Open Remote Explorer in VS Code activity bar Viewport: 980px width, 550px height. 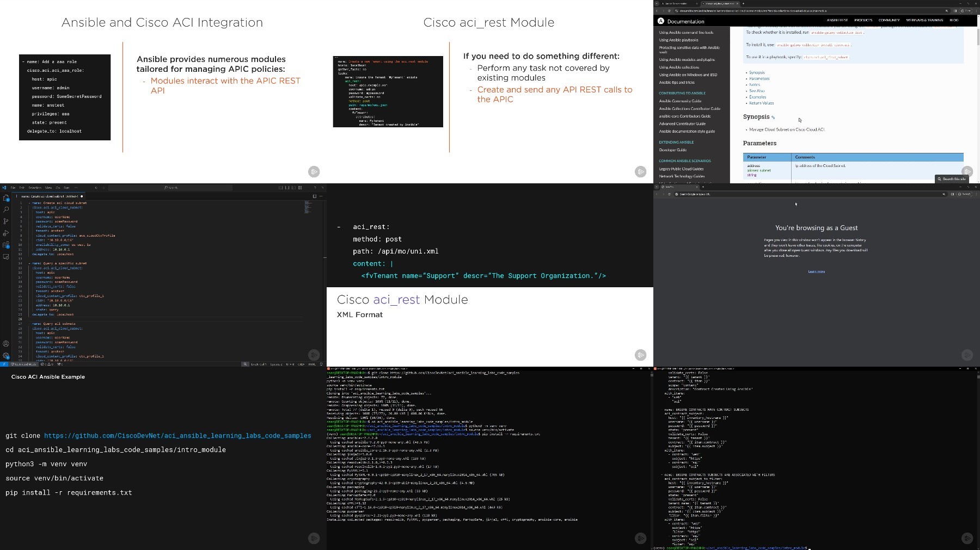(6, 257)
